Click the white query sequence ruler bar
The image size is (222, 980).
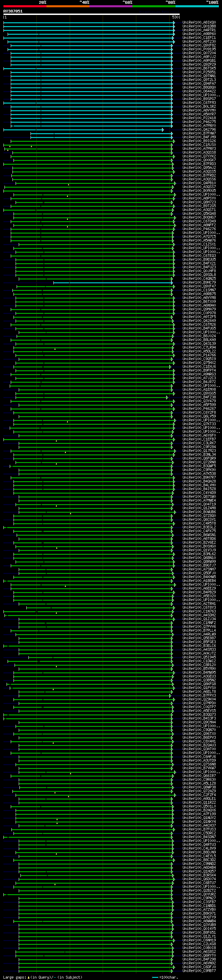click(x=92, y=14)
